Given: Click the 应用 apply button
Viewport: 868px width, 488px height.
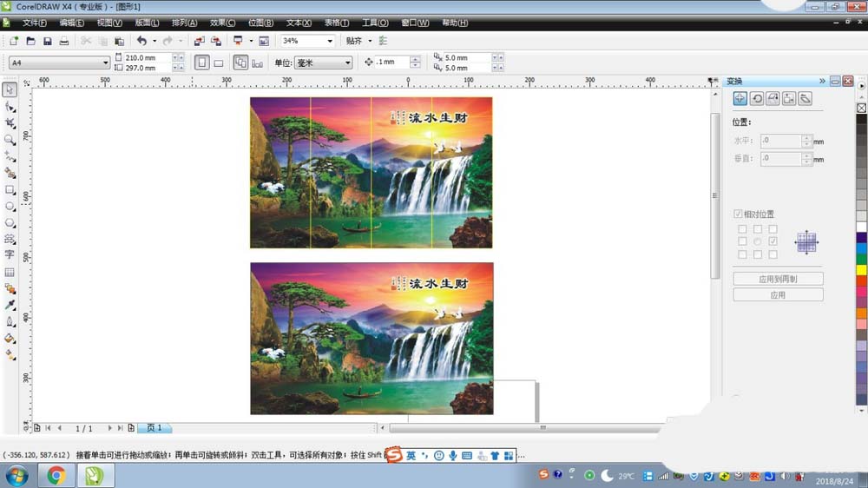Looking at the screenshot, I should point(778,295).
